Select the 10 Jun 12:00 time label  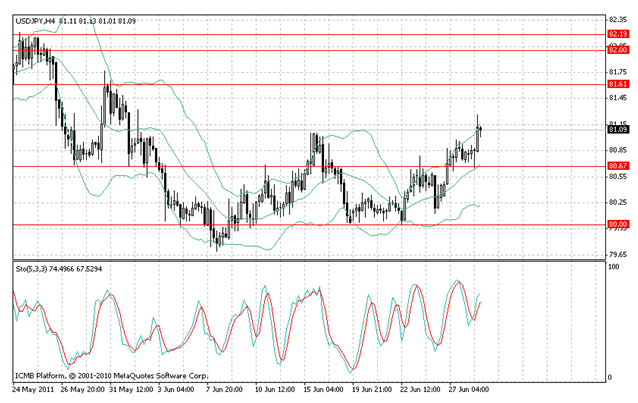pos(273,388)
